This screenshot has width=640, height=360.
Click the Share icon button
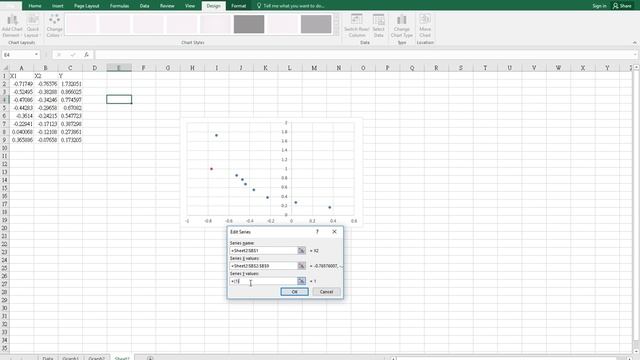(622, 6)
